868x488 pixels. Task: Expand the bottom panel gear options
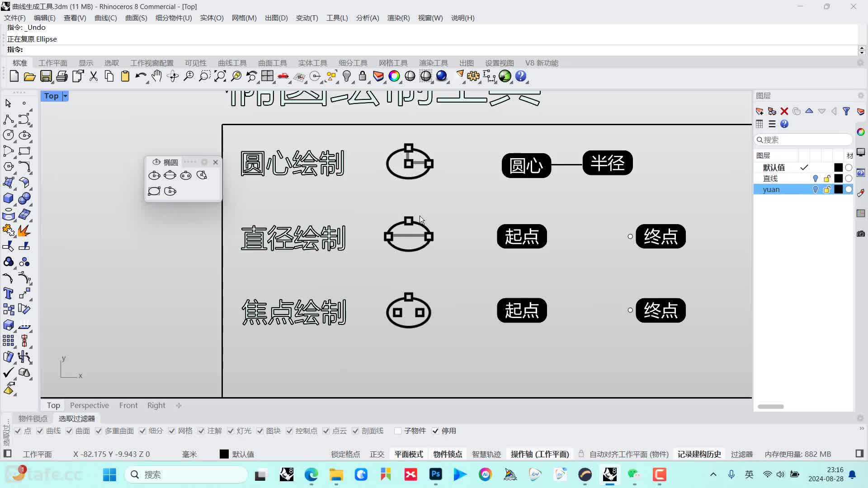tap(860, 418)
